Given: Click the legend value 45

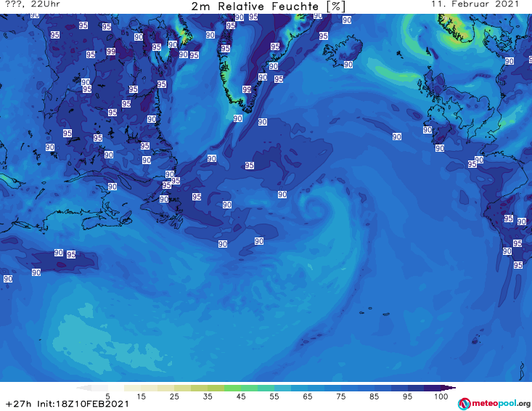Looking at the screenshot, I should pos(241,396).
